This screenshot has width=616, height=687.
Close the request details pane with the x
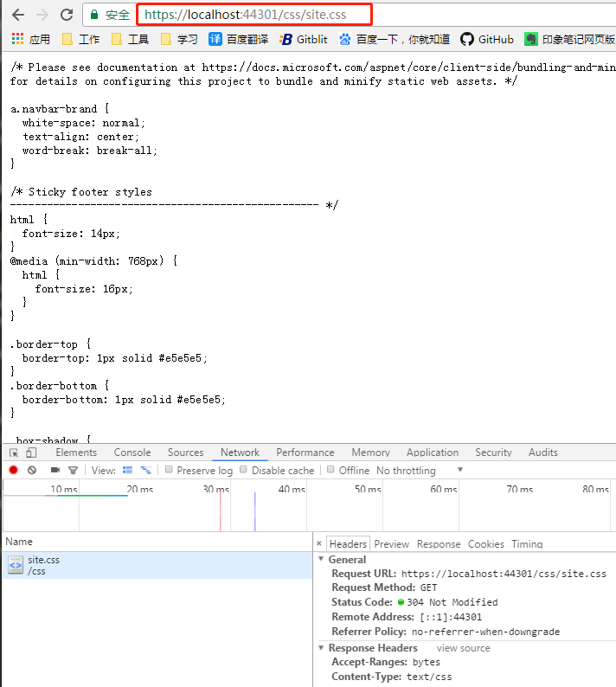click(319, 543)
